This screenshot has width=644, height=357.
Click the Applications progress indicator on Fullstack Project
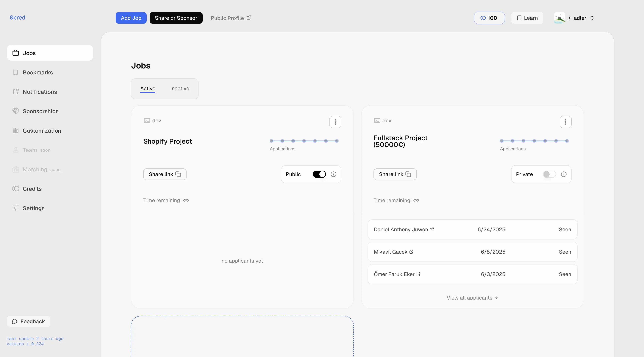[534, 141]
